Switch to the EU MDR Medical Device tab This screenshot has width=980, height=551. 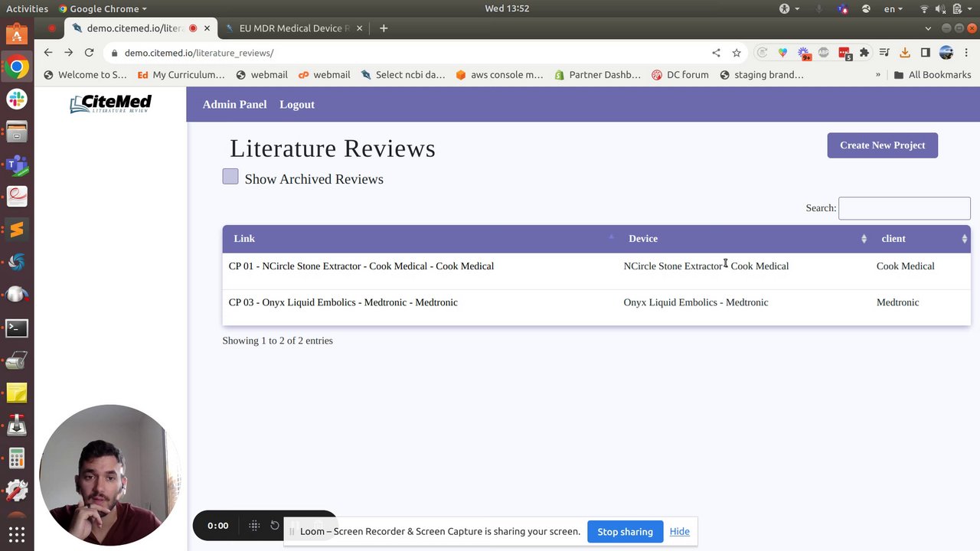pos(294,28)
